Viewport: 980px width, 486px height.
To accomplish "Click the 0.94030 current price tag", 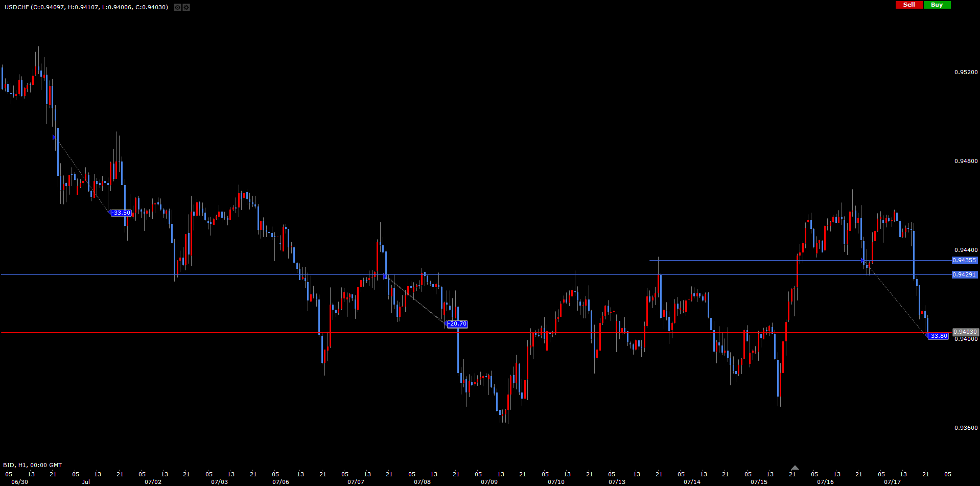I will point(965,332).
